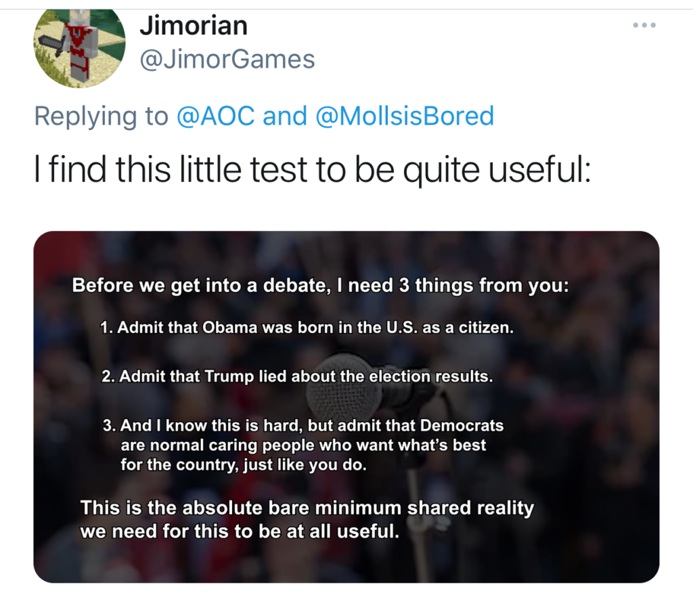Open the @JimorGames handle

(227, 60)
